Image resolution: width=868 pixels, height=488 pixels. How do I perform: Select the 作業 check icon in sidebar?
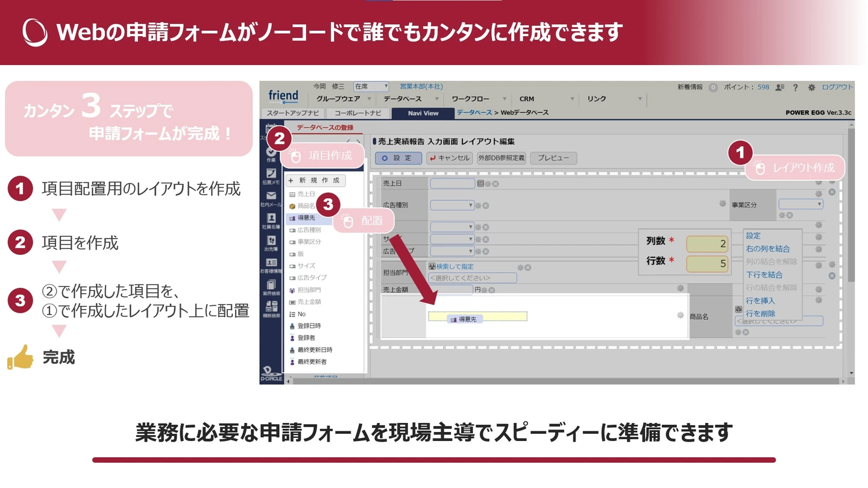(270, 152)
